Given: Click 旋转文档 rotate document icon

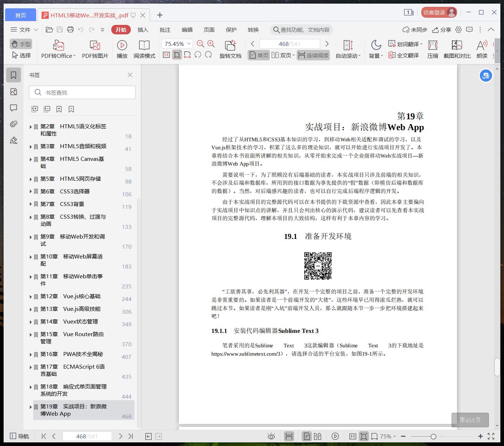Looking at the screenshot, I should point(230,50).
